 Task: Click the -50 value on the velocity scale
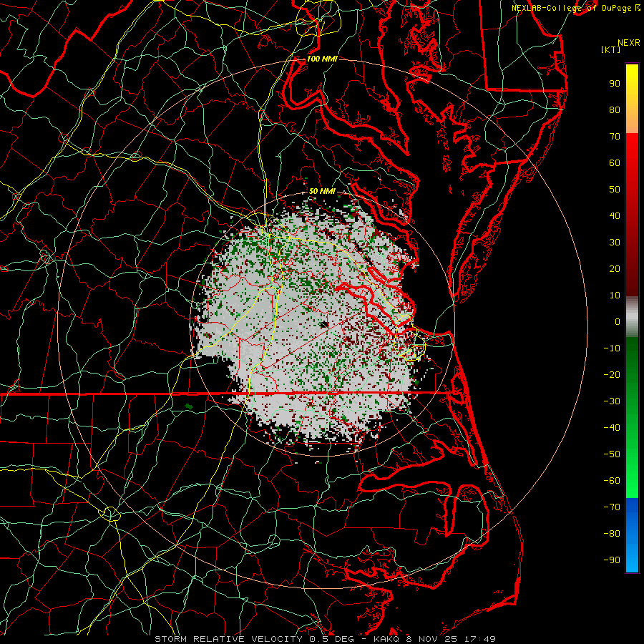(612, 454)
